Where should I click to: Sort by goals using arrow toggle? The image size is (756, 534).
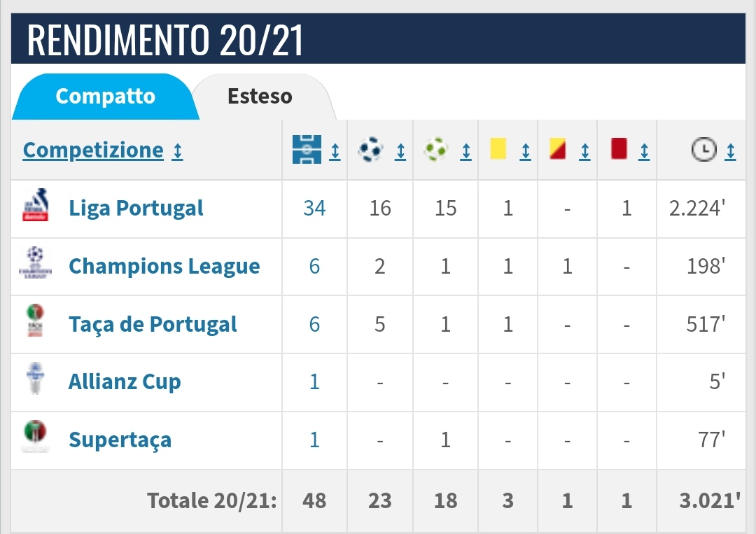(x=400, y=152)
